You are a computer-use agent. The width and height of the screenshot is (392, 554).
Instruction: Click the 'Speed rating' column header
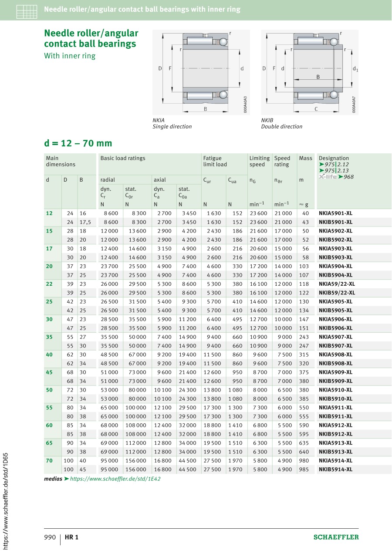[282, 161]
